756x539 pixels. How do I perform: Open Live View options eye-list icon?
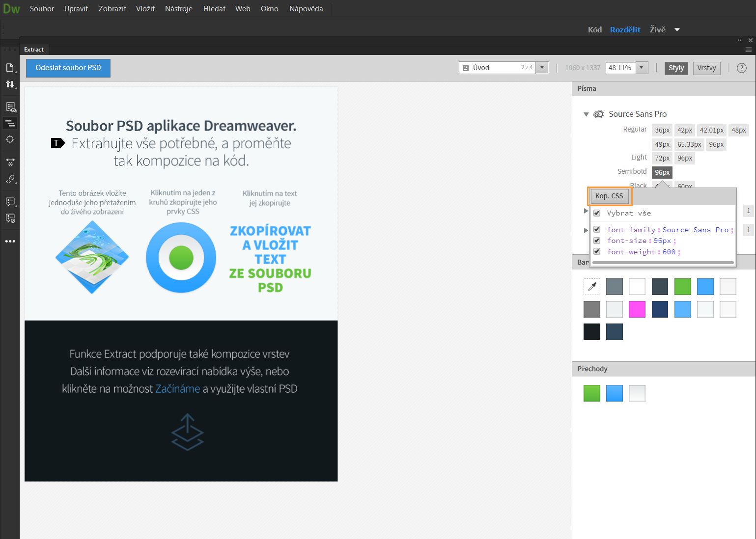(10, 107)
